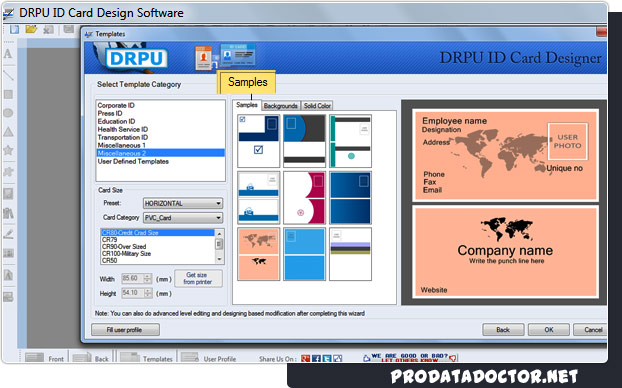622x388 pixels.
Task: Click Get size from printer button
Action: point(198,279)
